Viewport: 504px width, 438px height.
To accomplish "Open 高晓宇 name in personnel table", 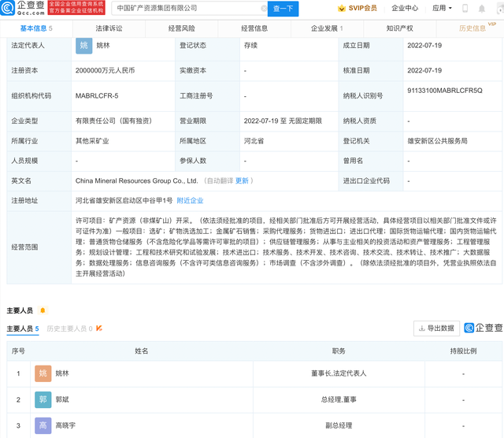I will click(x=65, y=425).
